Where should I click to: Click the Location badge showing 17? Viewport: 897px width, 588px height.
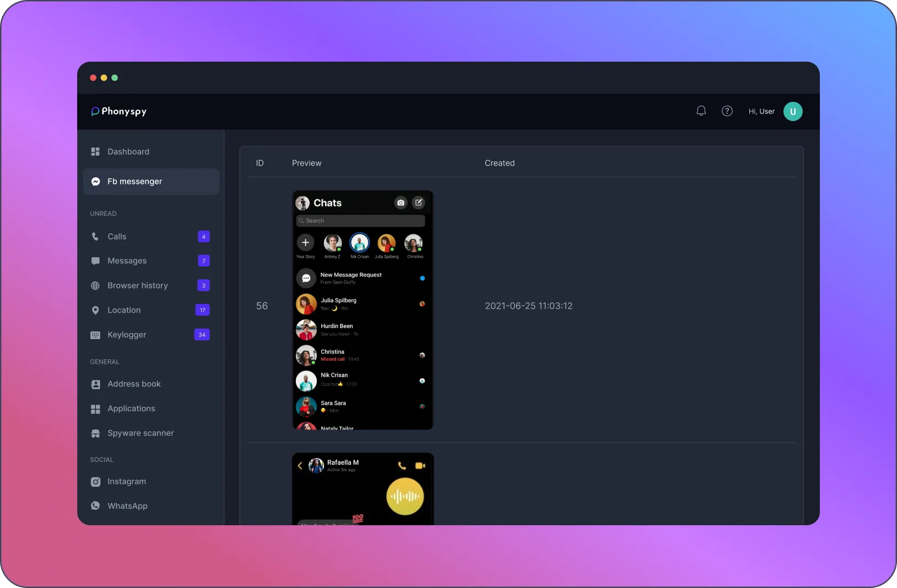click(202, 310)
